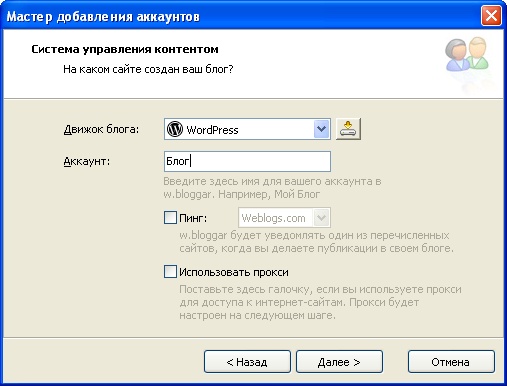This screenshot has height=386, width=507.
Task: Click the hint about w.bloggar будет уведомлять
Action: click(x=316, y=242)
